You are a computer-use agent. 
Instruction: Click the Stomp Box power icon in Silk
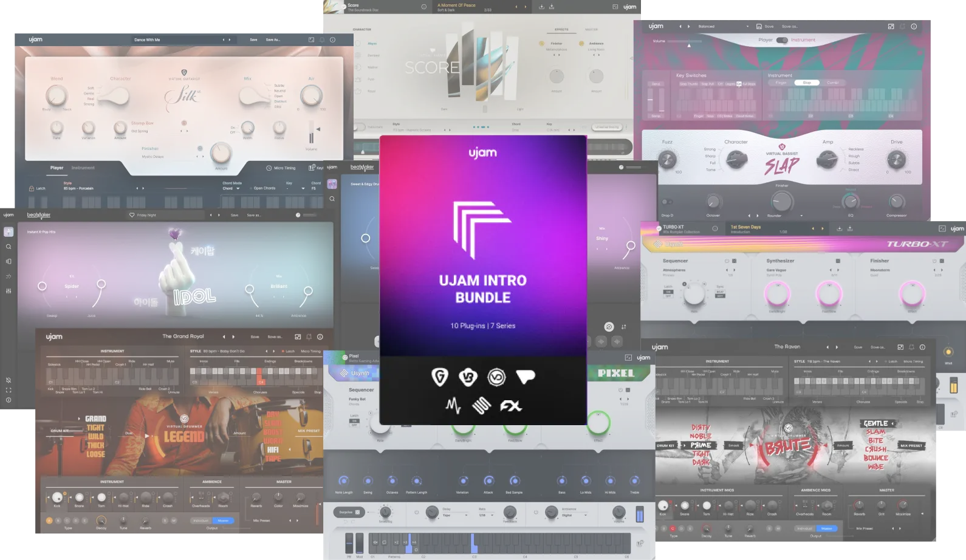(183, 123)
